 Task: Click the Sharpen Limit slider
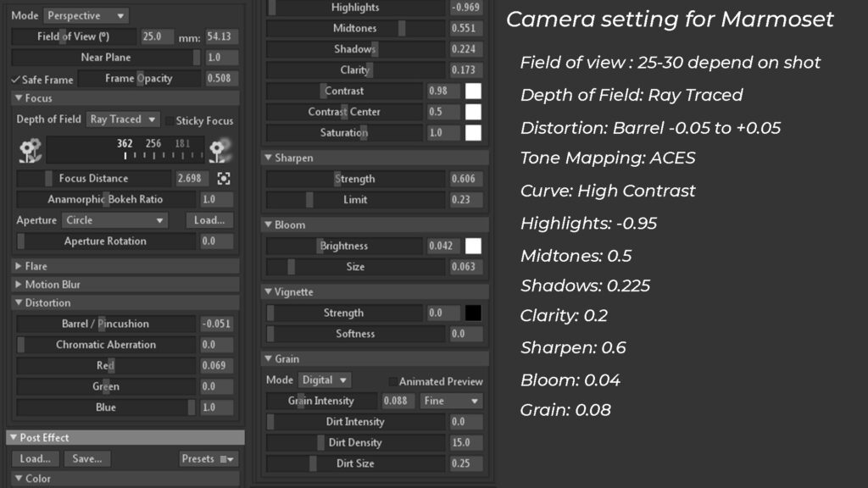tap(355, 200)
